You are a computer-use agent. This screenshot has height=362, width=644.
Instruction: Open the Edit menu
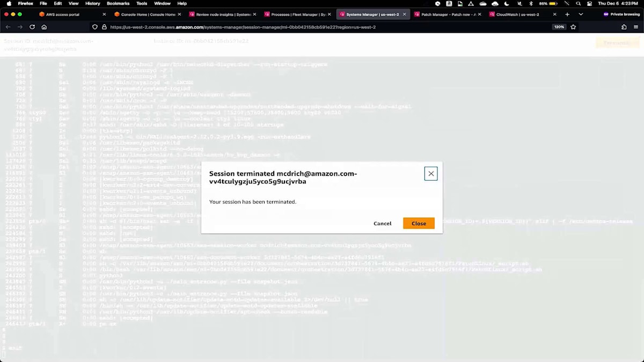coord(57,3)
